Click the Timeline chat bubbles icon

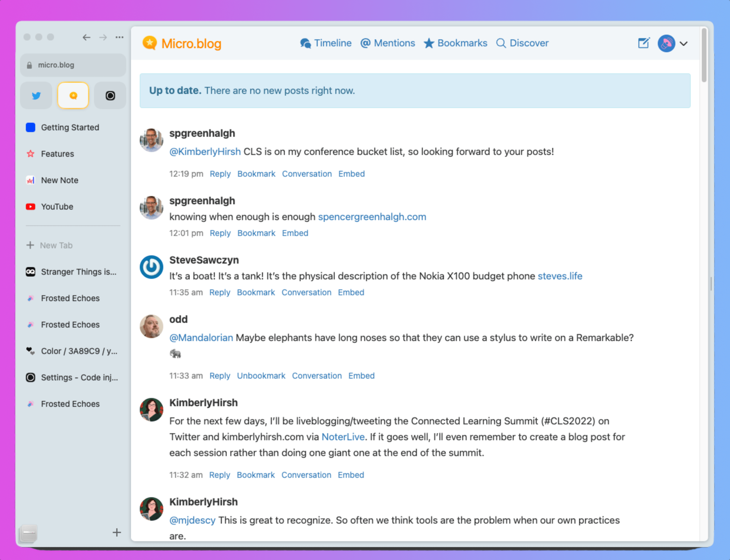point(305,43)
